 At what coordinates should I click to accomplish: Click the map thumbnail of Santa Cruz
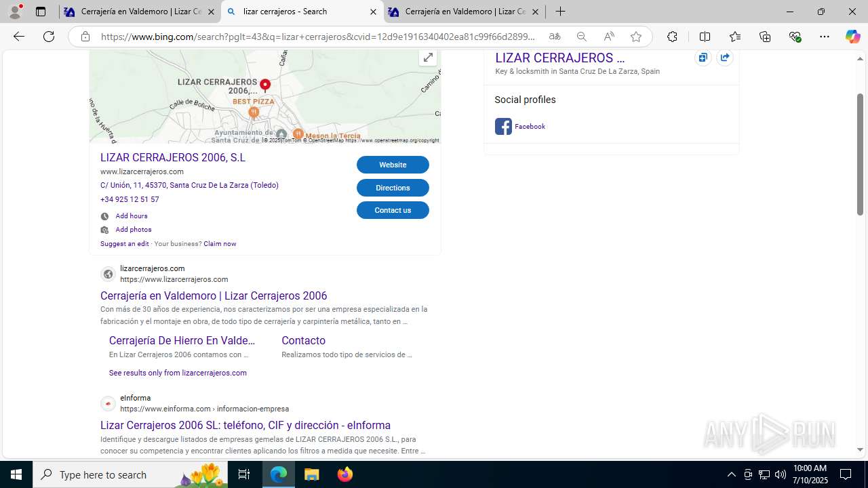(x=265, y=96)
